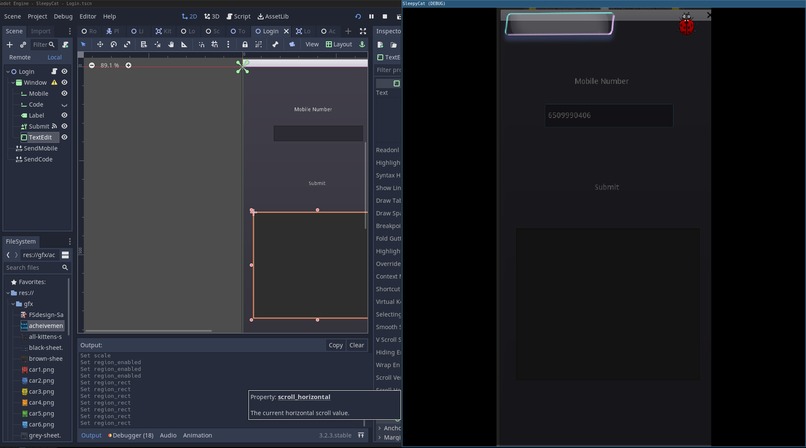
Task: Click the reload/play scene icon
Action: pos(358,16)
